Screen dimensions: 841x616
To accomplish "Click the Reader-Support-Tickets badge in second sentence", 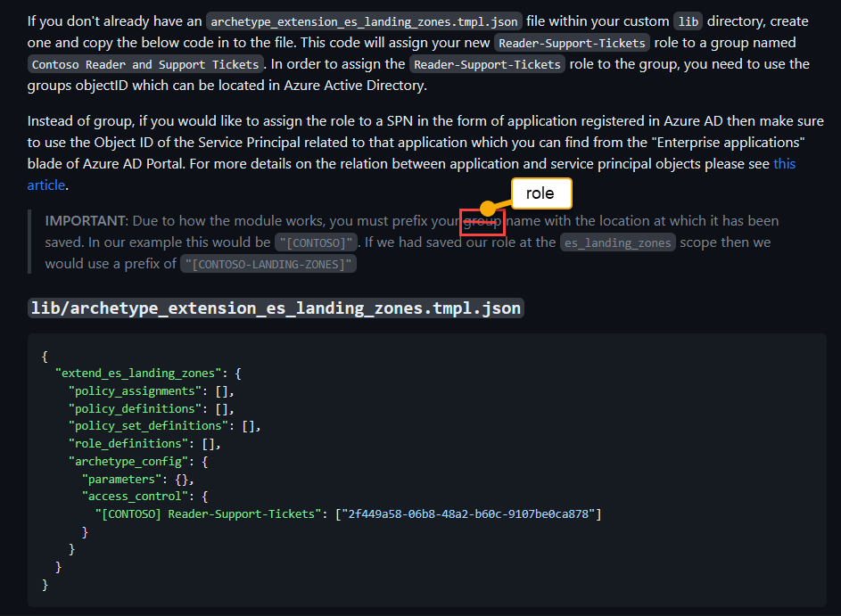I will 487,63.
